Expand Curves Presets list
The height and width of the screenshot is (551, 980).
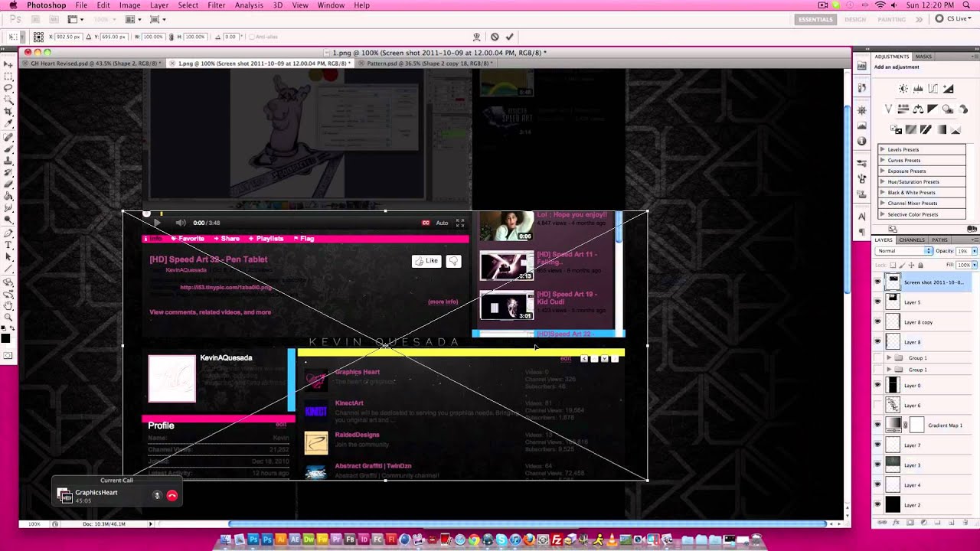(x=882, y=160)
